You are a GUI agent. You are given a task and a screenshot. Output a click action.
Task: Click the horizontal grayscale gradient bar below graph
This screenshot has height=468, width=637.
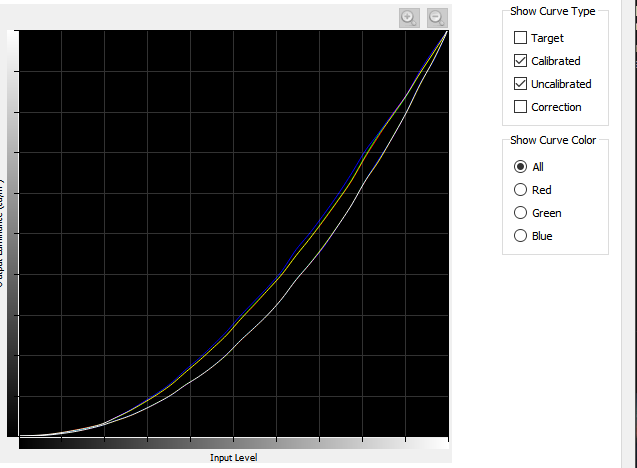(233, 443)
